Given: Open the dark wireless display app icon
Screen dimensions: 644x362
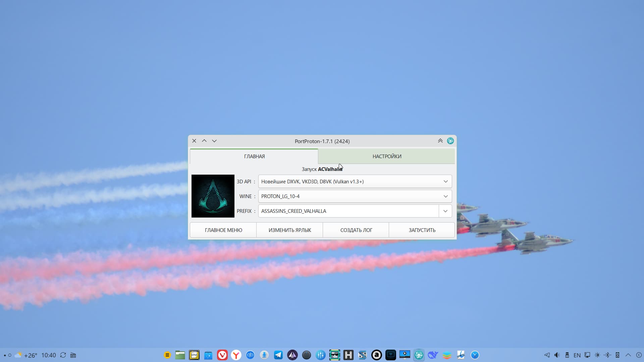Looking at the screenshot, I should (x=391, y=355).
